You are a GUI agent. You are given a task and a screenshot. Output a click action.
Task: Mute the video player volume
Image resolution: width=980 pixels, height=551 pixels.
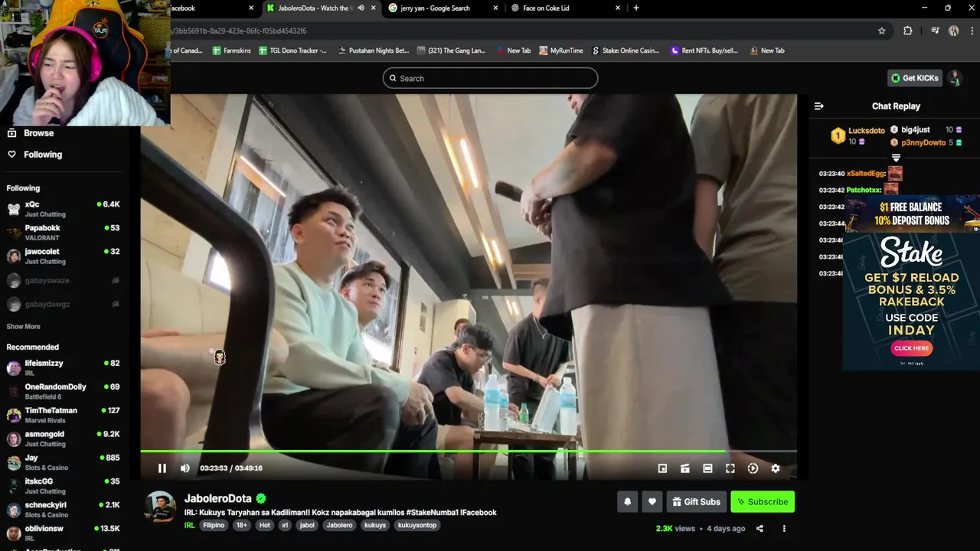(185, 468)
